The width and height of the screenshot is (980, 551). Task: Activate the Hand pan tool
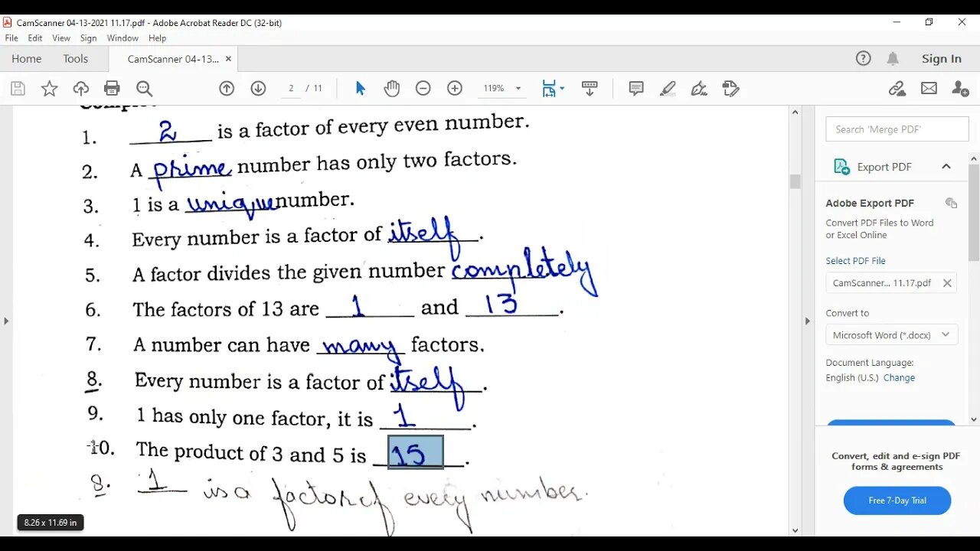392,89
